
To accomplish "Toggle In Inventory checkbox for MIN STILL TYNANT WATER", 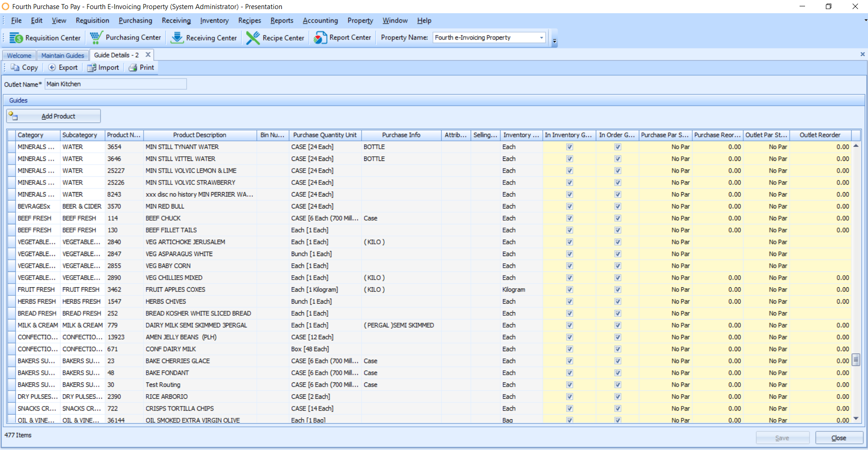I will click(569, 147).
